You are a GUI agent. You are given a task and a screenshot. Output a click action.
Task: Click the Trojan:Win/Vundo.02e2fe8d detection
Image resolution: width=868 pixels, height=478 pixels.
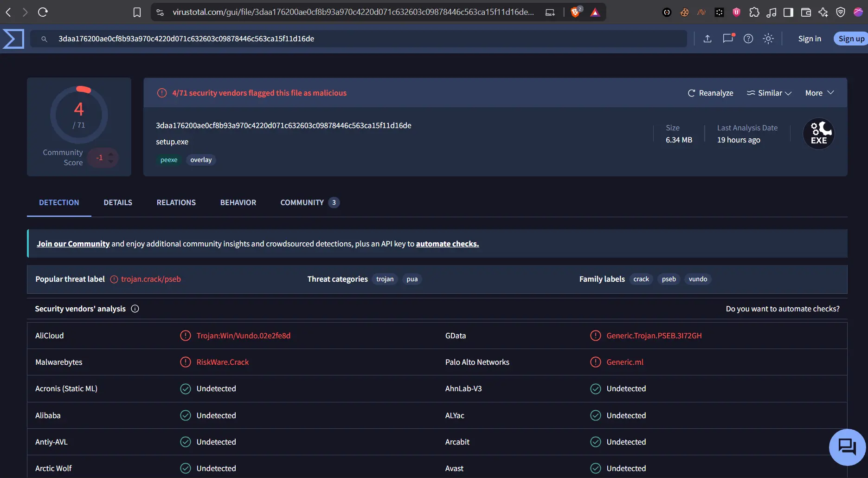pyautogui.click(x=243, y=336)
